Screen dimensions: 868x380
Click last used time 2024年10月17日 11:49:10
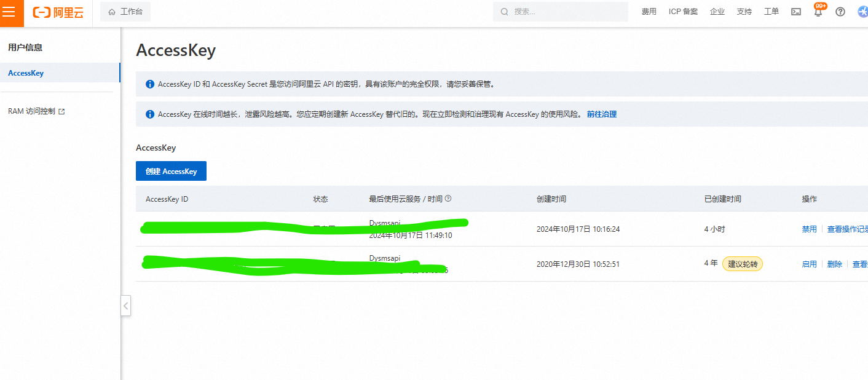click(x=411, y=235)
